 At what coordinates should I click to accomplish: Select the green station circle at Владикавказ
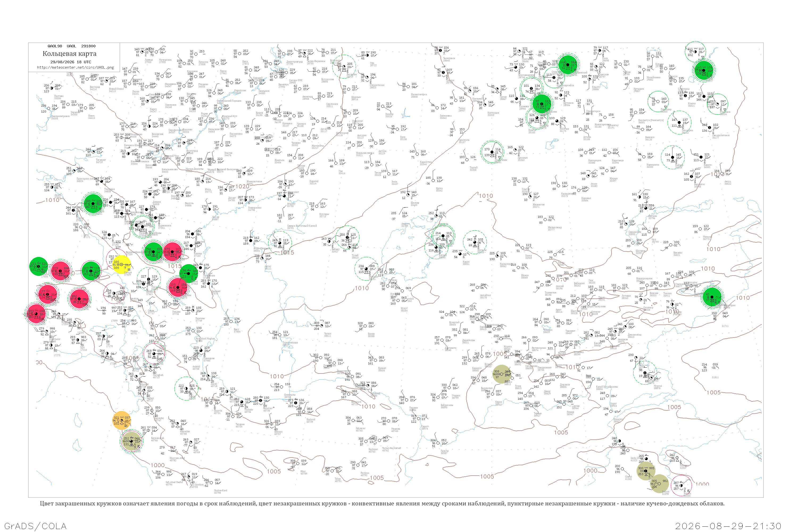[x=153, y=252]
